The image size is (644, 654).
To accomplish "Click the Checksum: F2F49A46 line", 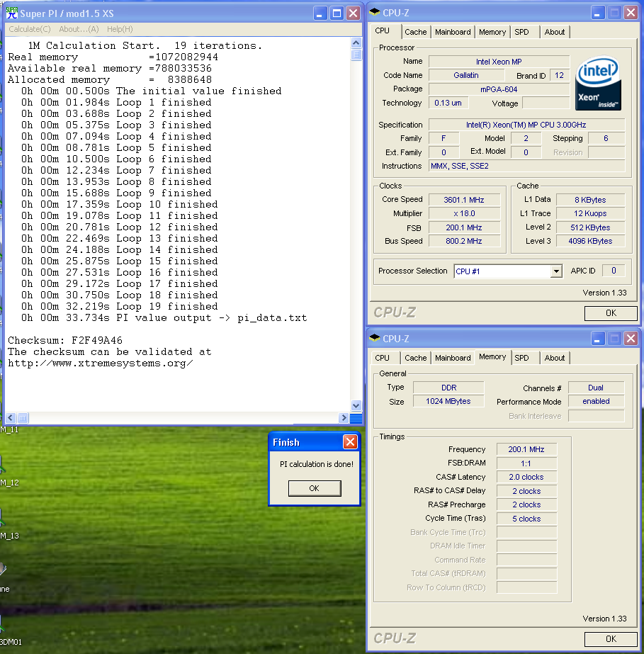I will [x=65, y=340].
